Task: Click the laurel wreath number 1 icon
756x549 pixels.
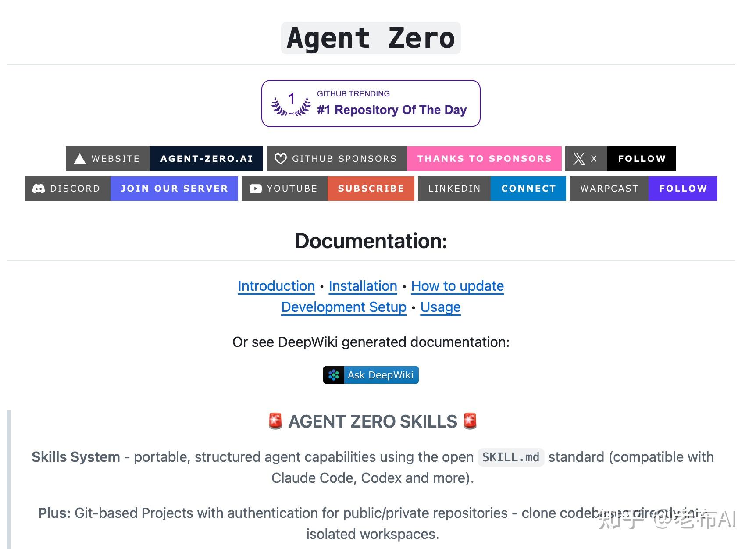Action: [291, 104]
